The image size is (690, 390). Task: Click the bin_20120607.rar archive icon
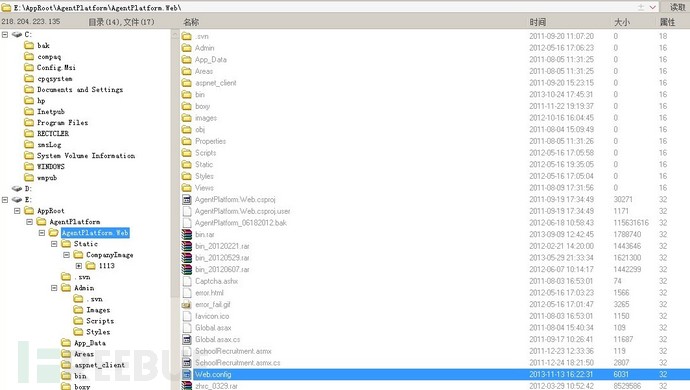[x=187, y=269]
